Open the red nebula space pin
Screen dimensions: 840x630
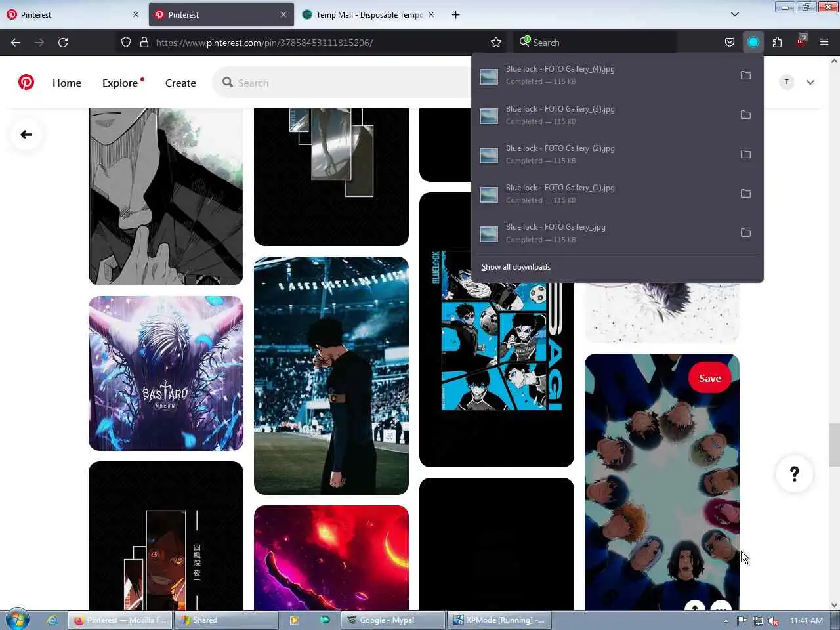point(331,558)
